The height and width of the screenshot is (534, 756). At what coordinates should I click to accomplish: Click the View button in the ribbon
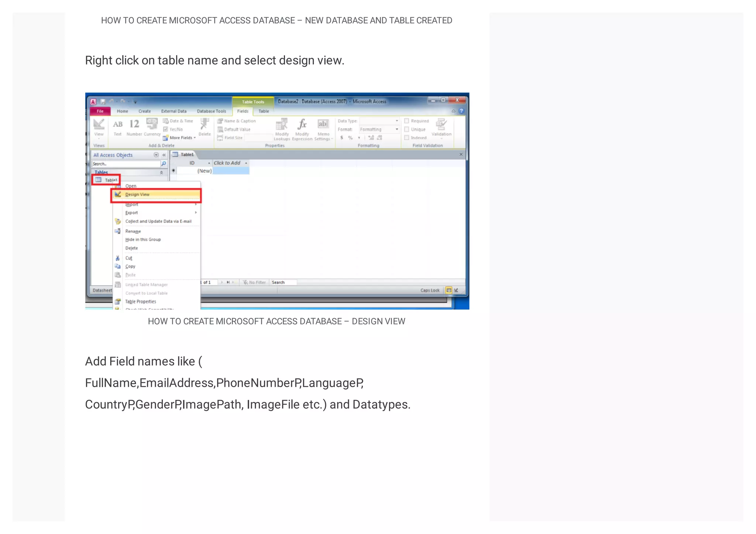(99, 128)
